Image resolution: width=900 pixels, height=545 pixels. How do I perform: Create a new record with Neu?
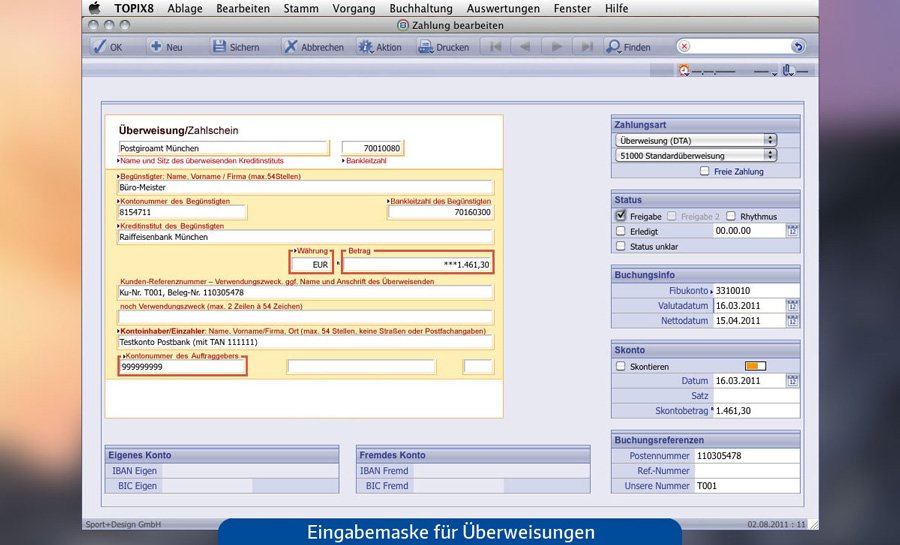coord(166,47)
